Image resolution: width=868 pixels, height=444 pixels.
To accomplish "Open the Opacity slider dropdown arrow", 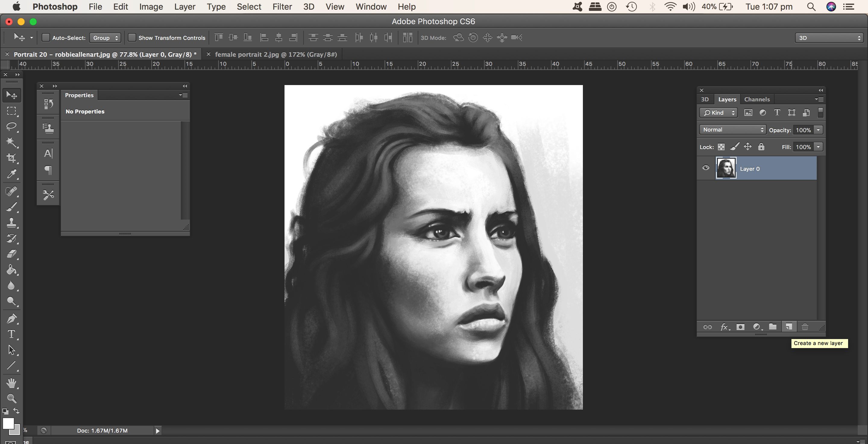I will click(818, 130).
